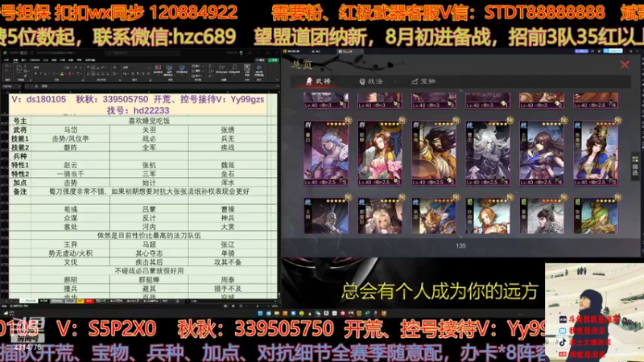Open the 筛选 filter at panel edge
Viewport: 644px width, 362px height.
pyautogui.click(x=635, y=167)
